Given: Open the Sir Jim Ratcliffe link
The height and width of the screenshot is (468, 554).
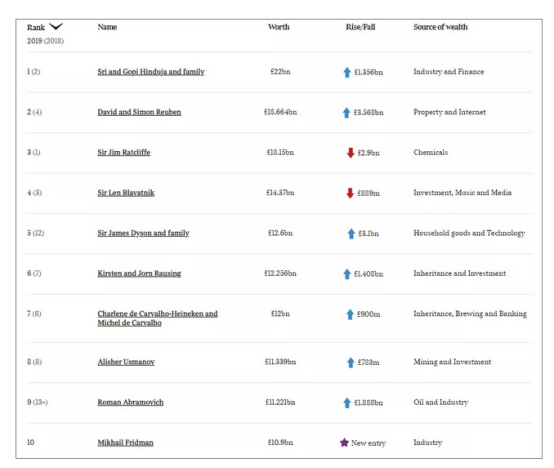Looking at the screenshot, I should coord(124,153).
